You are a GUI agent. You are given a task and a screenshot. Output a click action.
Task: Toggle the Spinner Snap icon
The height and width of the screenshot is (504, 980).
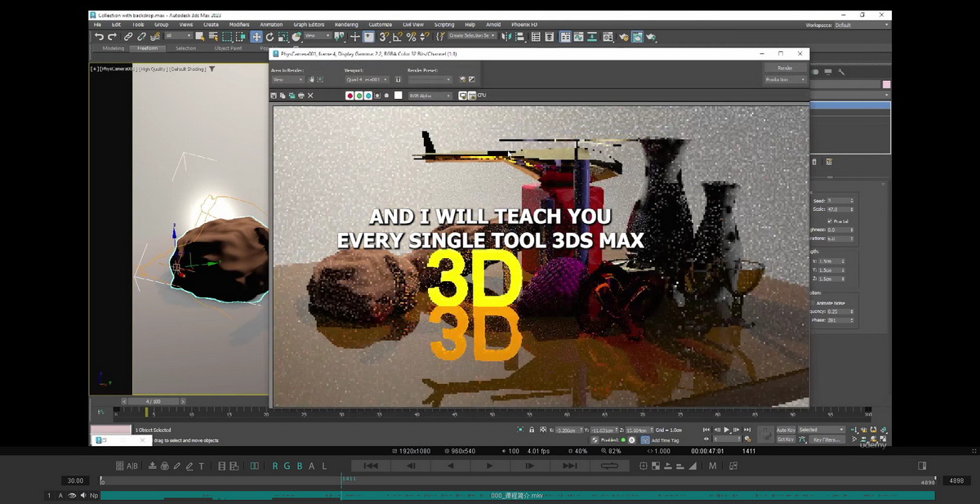pos(425,36)
